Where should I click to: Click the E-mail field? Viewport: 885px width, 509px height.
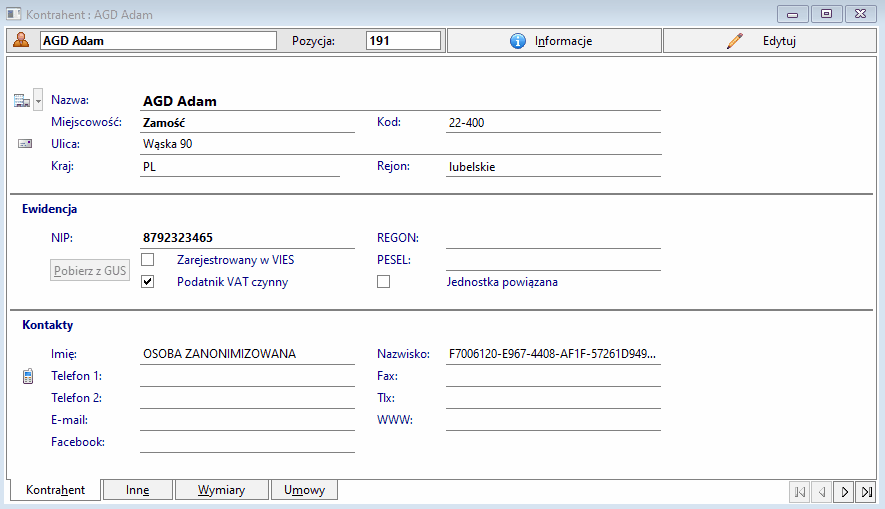(247, 420)
